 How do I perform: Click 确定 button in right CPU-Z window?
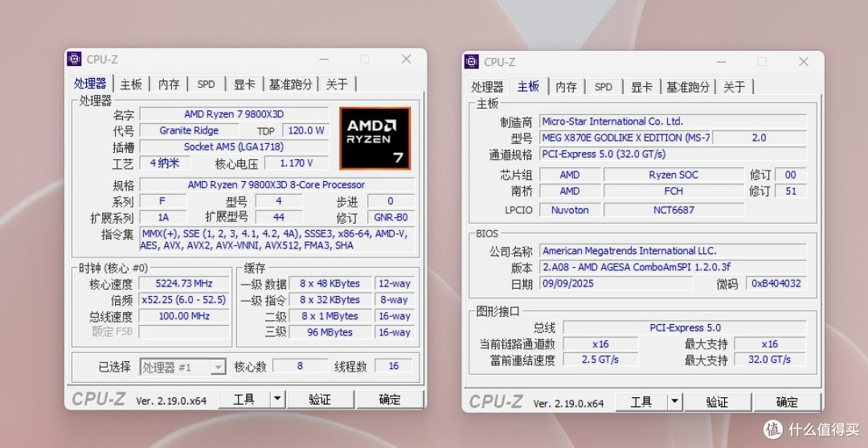coord(787,402)
